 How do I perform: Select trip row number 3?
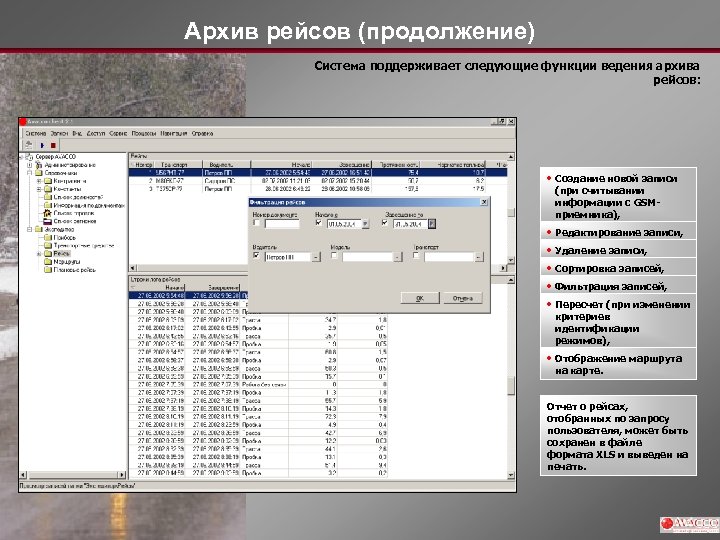tap(318, 189)
